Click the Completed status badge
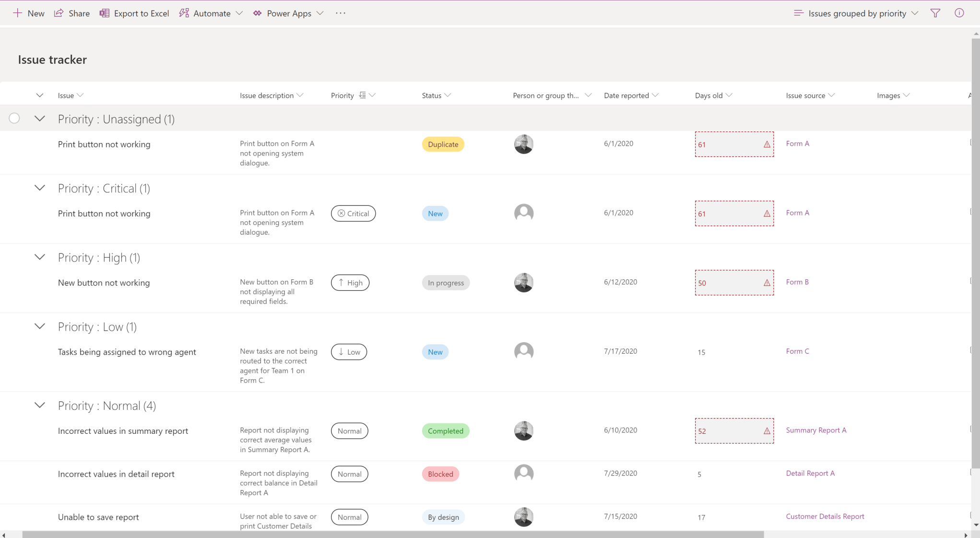The height and width of the screenshot is (538, 980). click(x=445, y=430)
